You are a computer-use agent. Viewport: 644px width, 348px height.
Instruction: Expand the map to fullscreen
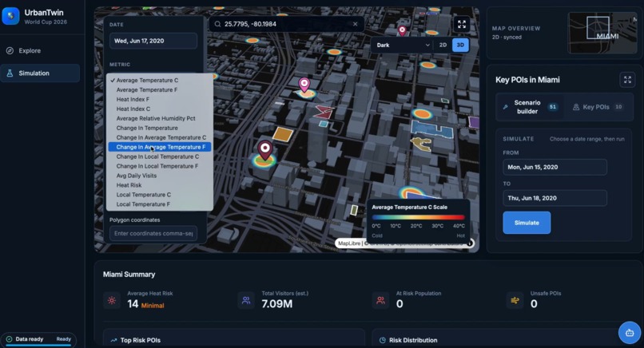tap(462, 24)
